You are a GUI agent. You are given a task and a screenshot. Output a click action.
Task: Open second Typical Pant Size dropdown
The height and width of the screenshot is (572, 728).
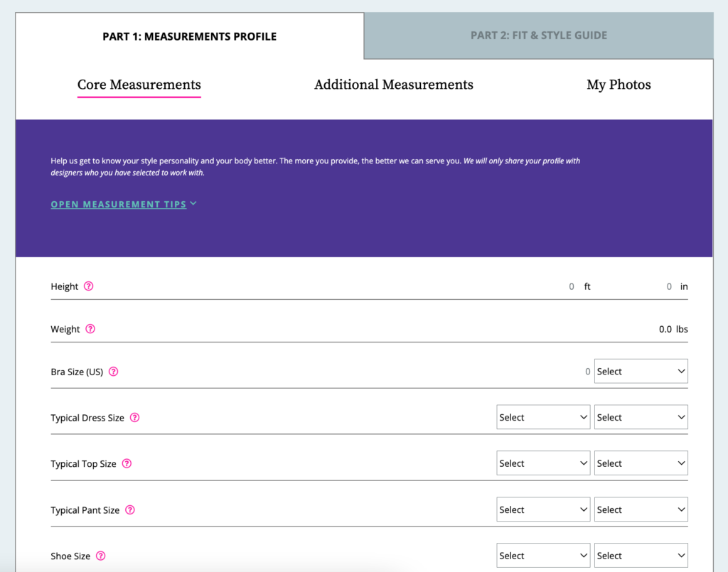pyautogui.click(x=641, y=509)
